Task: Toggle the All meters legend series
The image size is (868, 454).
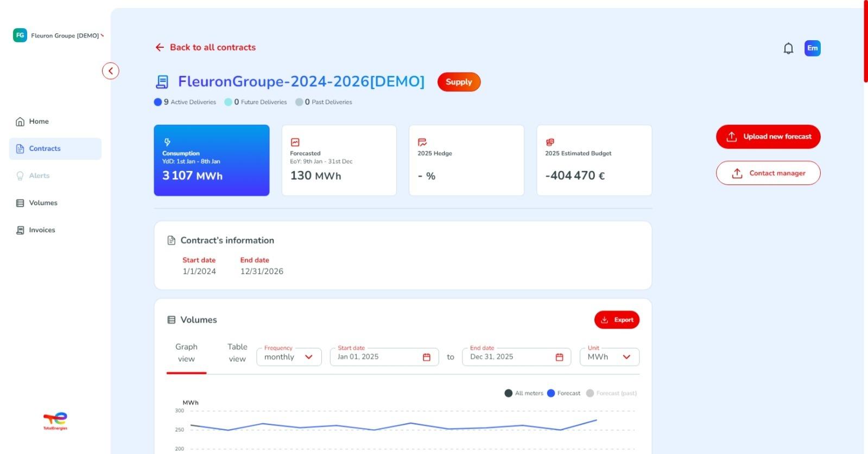Action: click(x=523, y=393)
